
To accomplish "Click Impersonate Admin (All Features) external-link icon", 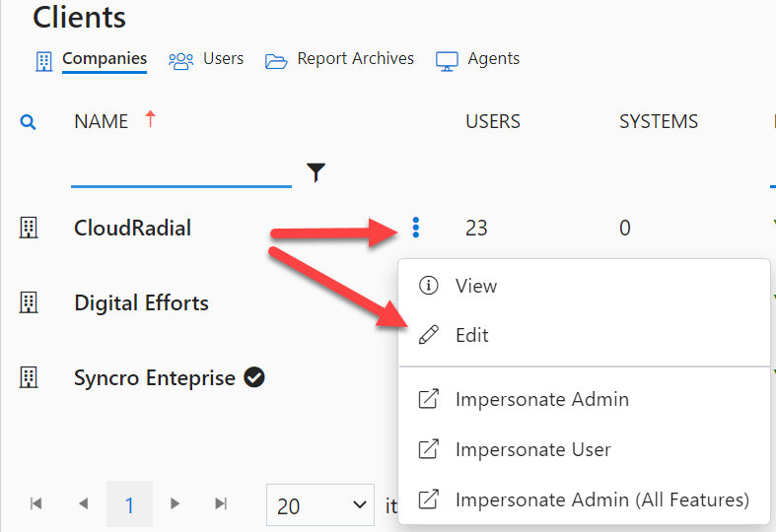I will [429, 499].
